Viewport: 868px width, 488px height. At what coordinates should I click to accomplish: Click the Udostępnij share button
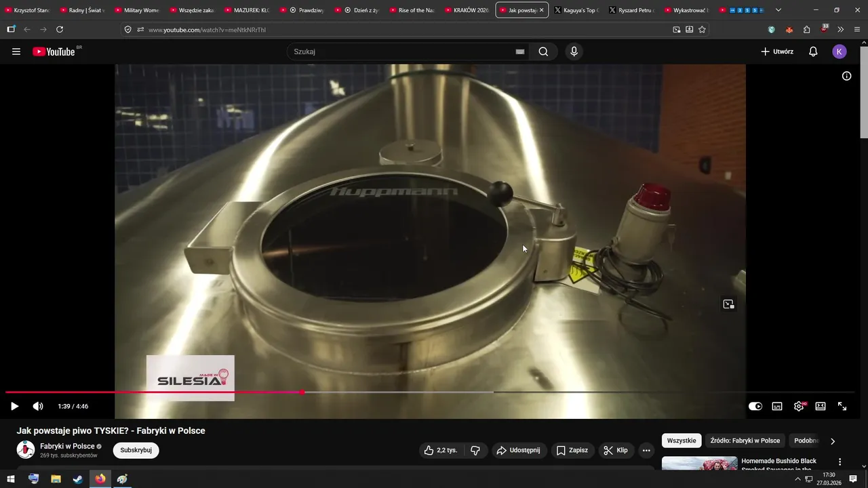(518, 450)
